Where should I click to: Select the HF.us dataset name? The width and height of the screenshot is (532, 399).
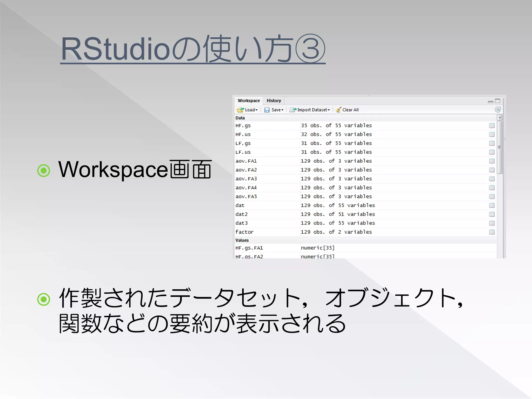[243, 135]
